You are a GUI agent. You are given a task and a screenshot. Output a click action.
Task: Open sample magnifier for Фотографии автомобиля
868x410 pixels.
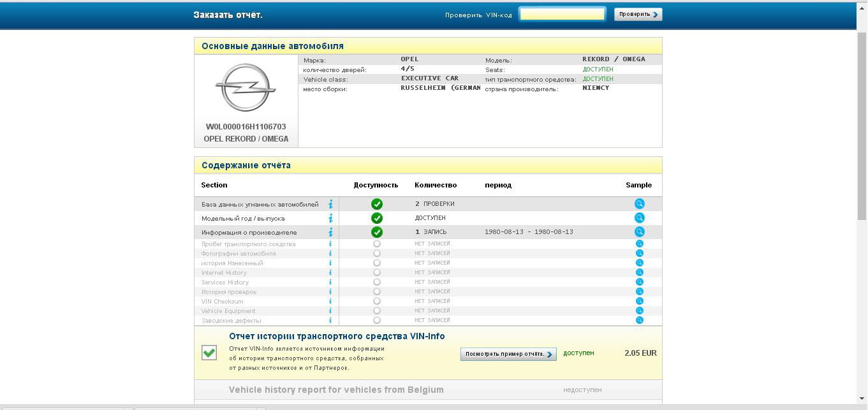[x=639, y=253]
